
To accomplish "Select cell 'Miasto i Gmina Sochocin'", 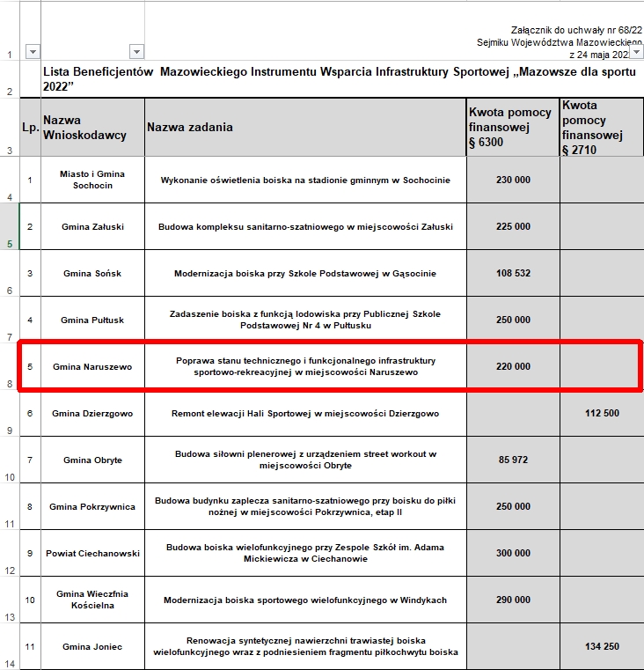I will pyautogui.click(x=92, y=180).
